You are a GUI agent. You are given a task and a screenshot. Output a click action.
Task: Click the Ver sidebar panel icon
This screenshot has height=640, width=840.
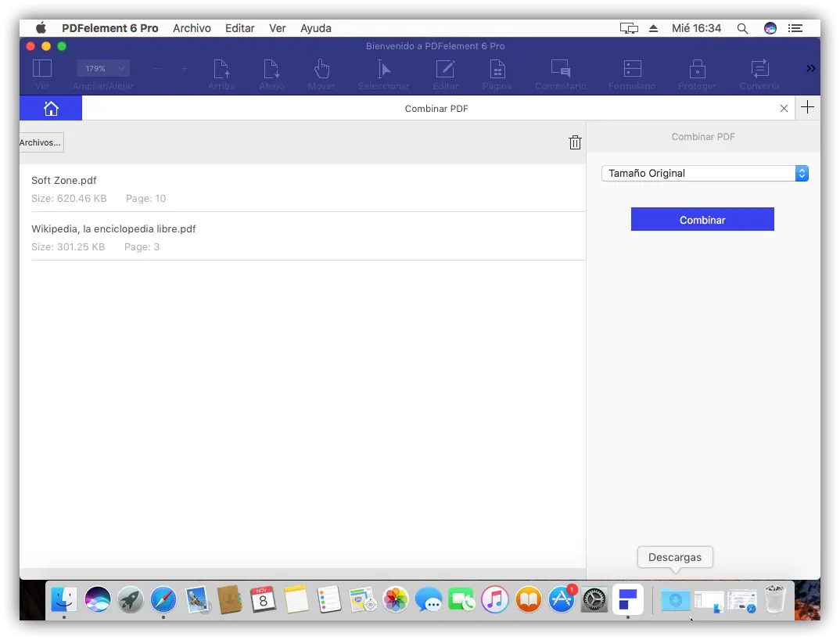(x=41, y=69)
